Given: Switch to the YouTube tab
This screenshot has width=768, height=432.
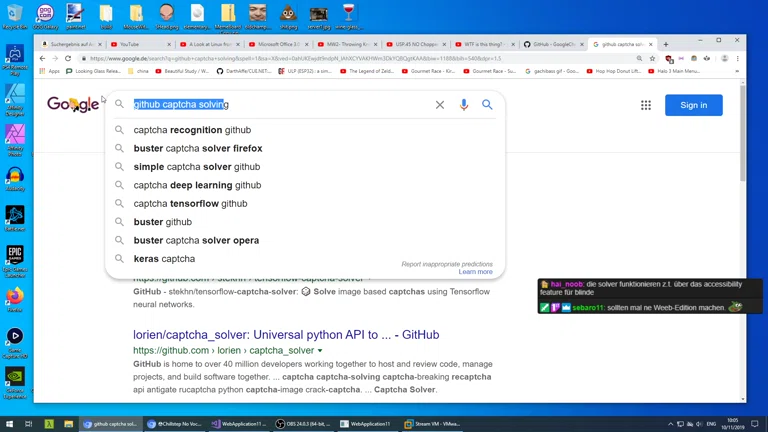Looking at the screenshot, I should click(141, 44).
